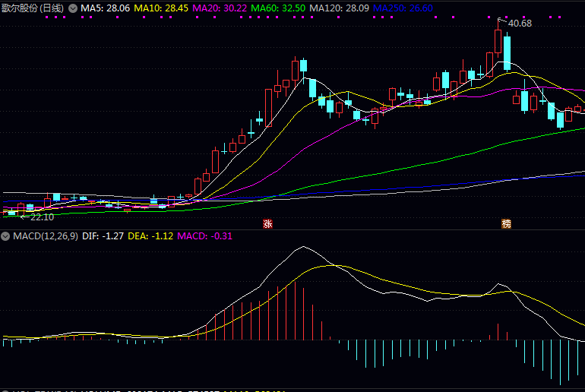This screenshot has width=585, height=392.
Task: Select the MA120 indicator label
Action: (x=340, y=8)
